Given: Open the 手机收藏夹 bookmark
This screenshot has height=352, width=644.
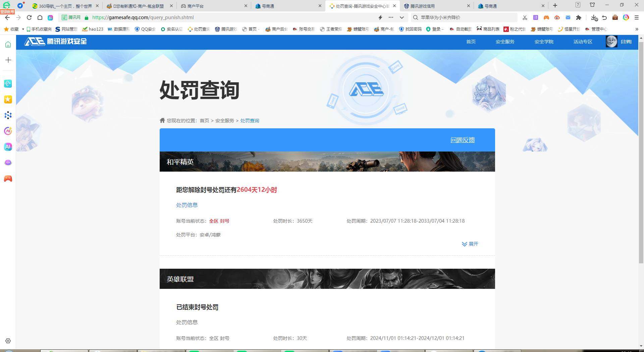Looking at the screenshot, I should pos(39,29).
